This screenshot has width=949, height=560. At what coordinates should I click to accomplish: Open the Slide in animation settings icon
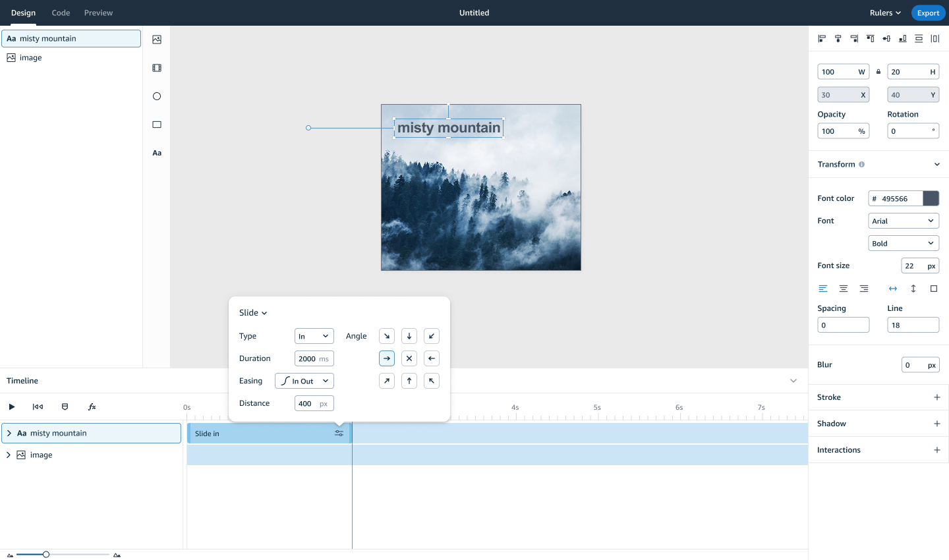(339, 434)
